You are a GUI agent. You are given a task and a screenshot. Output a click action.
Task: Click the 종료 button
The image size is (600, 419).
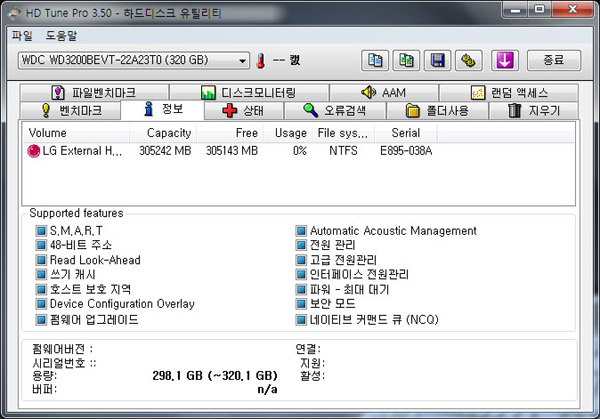[x=554, y=60]
